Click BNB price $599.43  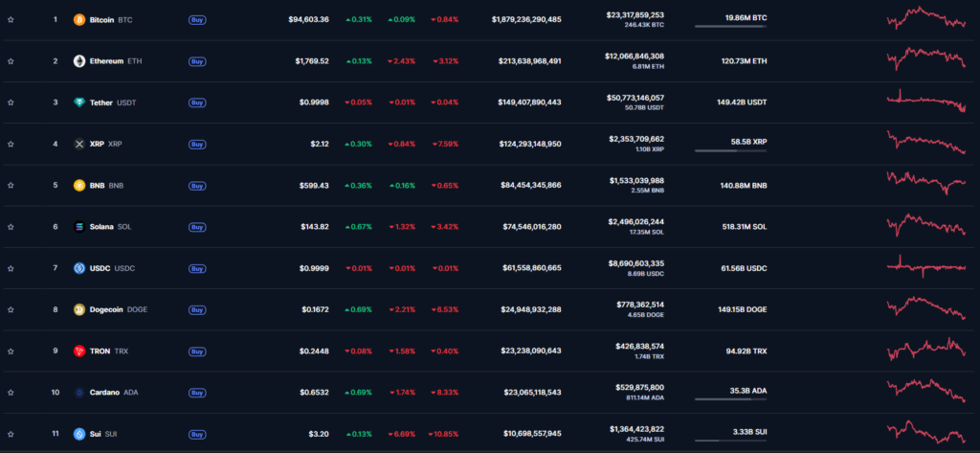[x=314, y=185]
